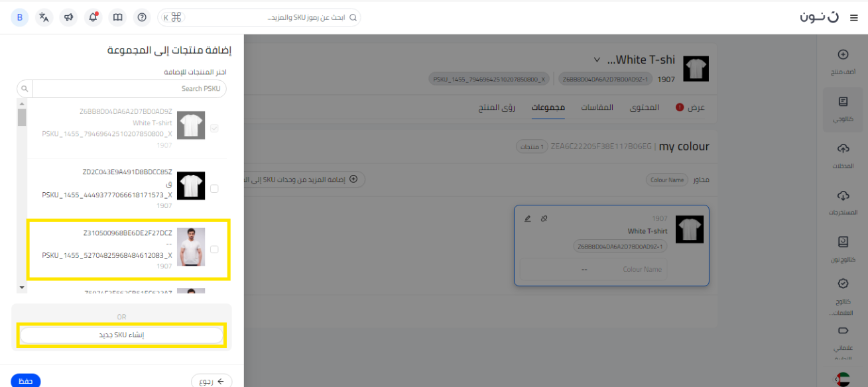Viewport: 868px width, 387px height.
Task: Click the 'my colour' group title
Action: pos(684,146)
